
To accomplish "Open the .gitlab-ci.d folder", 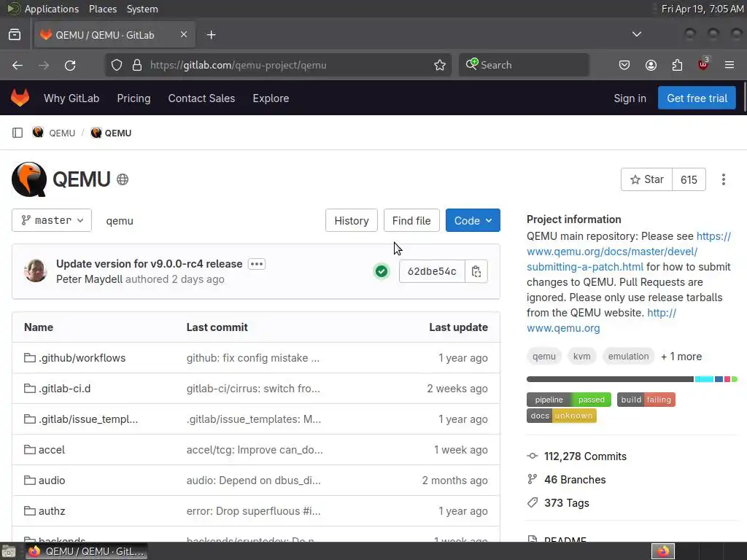I will click(64, 389).
